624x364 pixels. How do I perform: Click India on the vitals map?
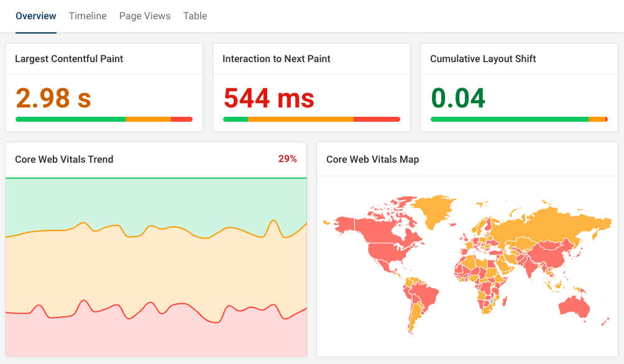pos(531,267)
